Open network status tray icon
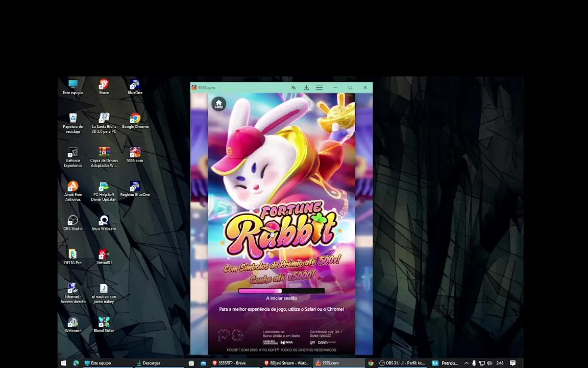The width and height of the screenshot is (588, 368). click(482, 363)
